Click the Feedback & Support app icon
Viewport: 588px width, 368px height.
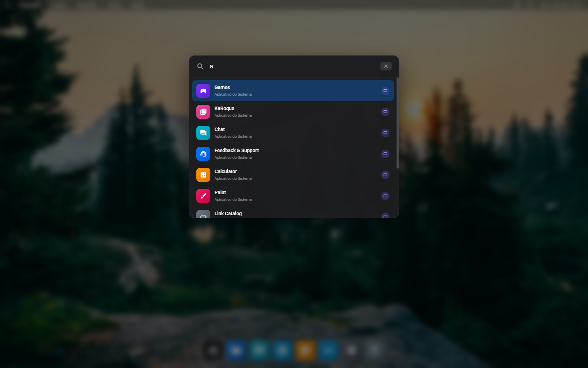coord(203,154)
